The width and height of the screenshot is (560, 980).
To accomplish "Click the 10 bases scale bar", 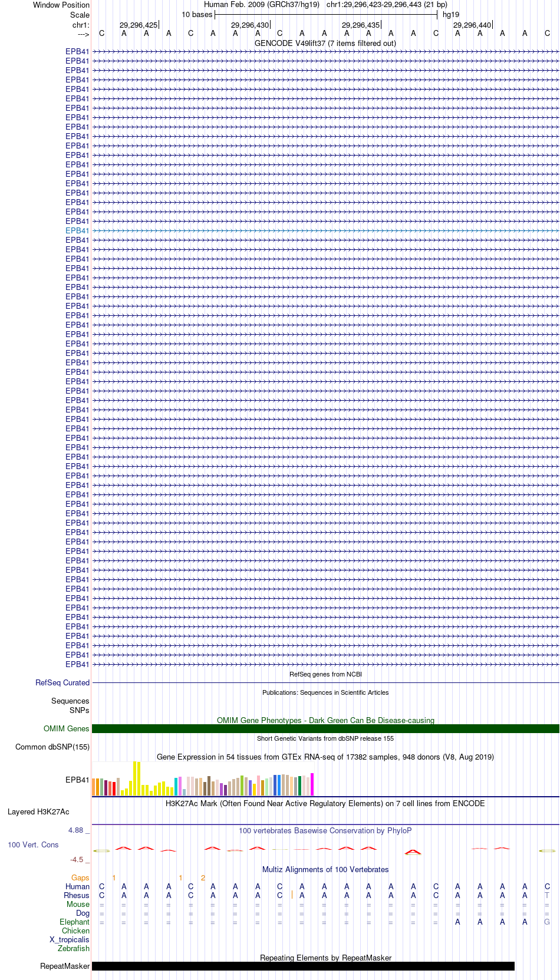I will pyautogui.click(x=326, y=15).
